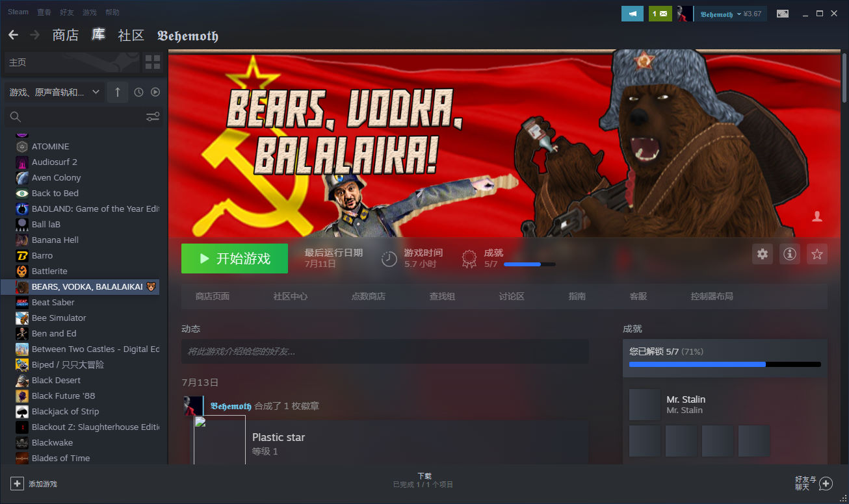Viewport: 849px width, 504px height.
Task: Click the library search field
Action: 84,117
